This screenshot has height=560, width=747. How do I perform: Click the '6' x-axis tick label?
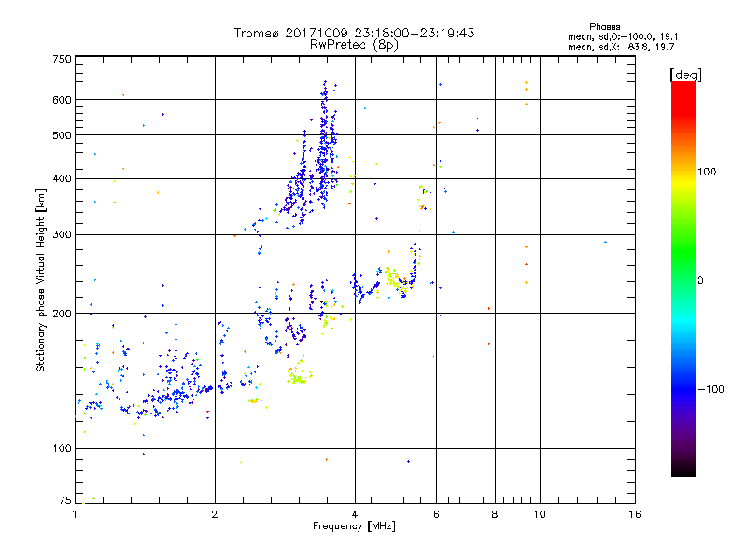436,514
